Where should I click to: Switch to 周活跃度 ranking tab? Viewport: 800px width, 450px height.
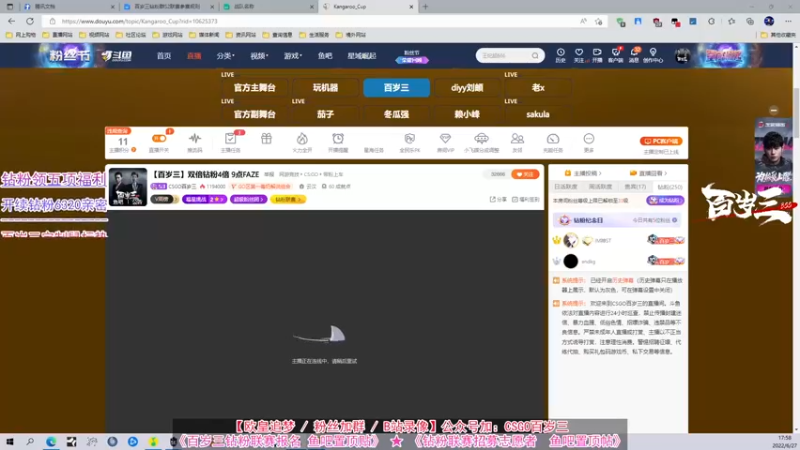pos(600,187)
